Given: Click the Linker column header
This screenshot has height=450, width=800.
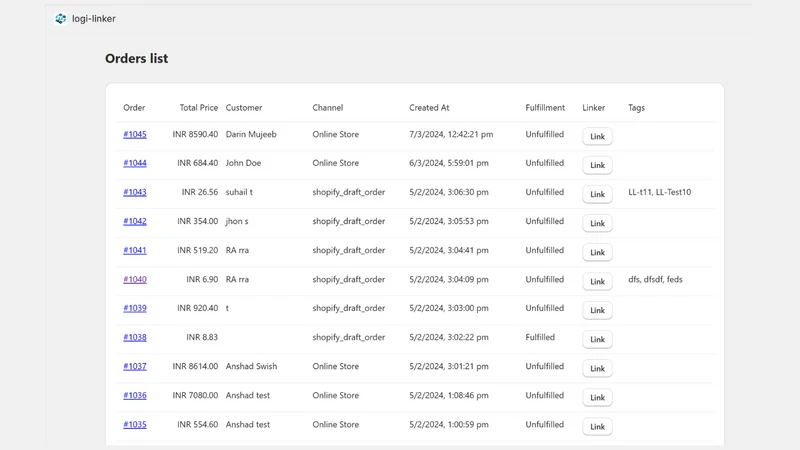Looking at the screenshot, I should (x=593, y=108).
